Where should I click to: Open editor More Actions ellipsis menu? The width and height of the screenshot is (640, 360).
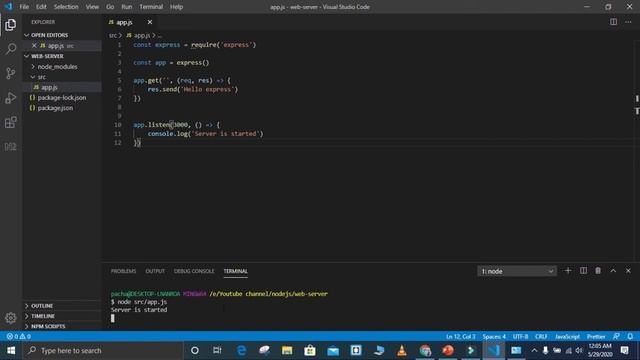[628, 22]
